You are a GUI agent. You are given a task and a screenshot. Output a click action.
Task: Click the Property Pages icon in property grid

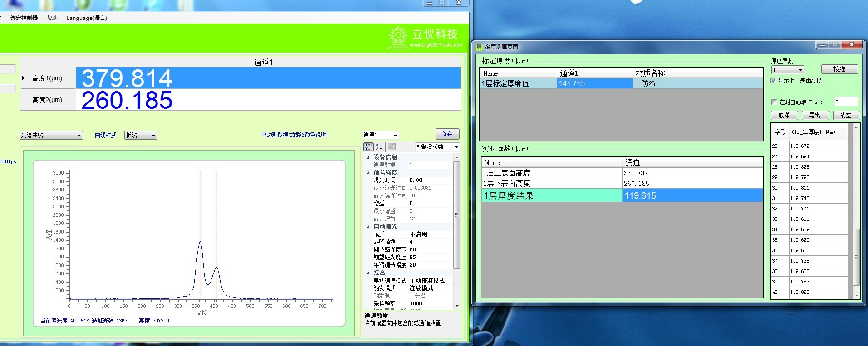[392, 147]
